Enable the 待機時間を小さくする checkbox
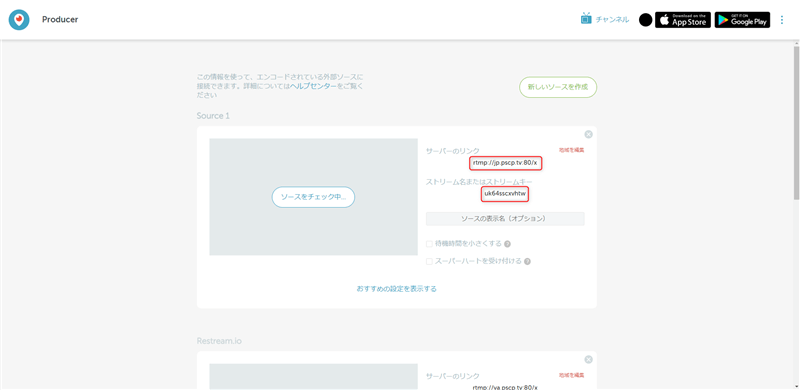 click(430, 244)
